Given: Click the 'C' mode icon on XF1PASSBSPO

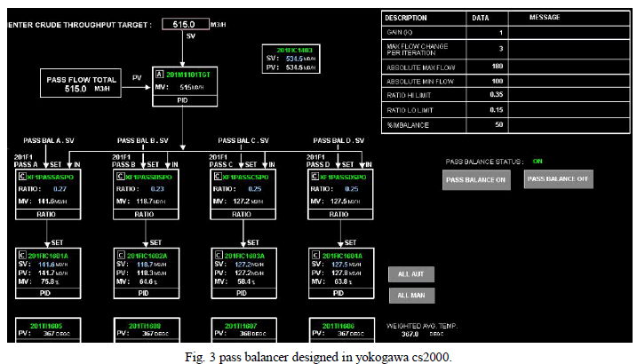Looking at the screenshot, I should coord(120,177).
